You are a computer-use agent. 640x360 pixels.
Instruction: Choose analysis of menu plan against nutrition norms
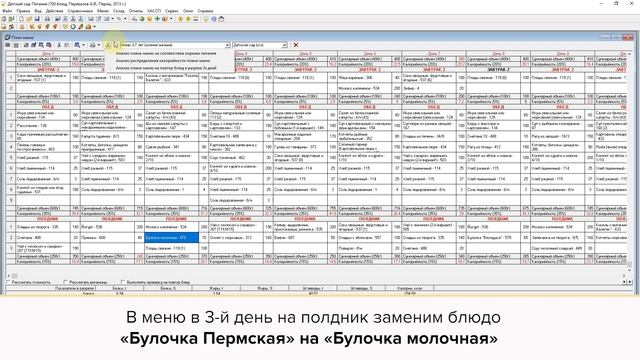pyautogui.click(x=166, y=53)
